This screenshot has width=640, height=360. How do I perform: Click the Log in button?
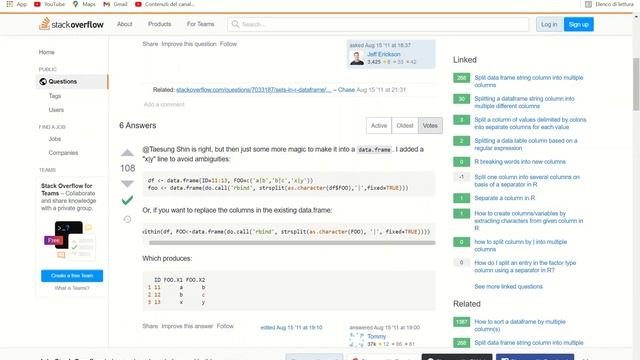click(549, 24)
